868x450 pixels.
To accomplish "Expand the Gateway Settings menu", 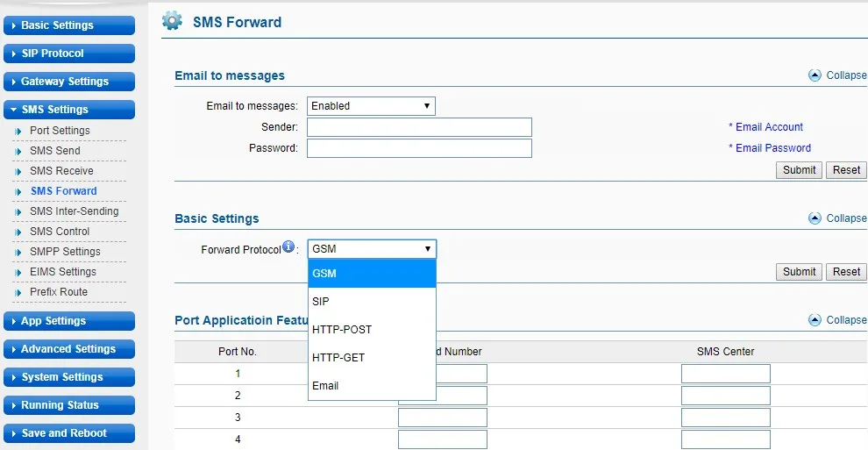I will (x=69, y=82).
